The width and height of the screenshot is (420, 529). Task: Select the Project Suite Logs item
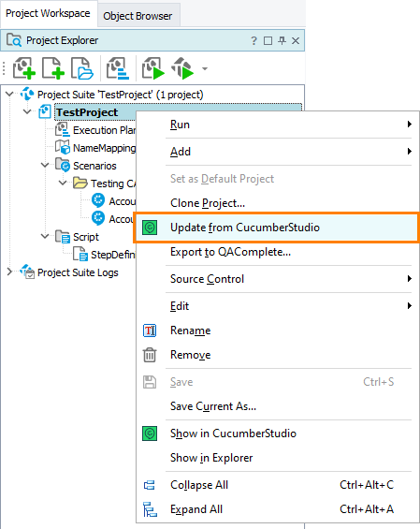[78, 272]
